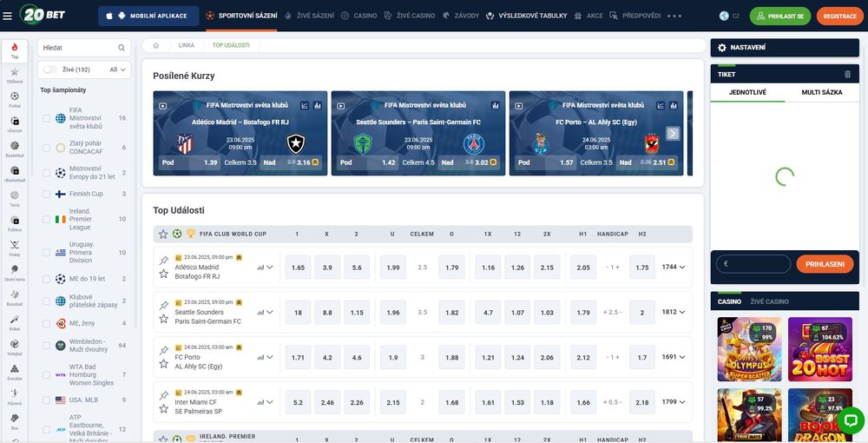
Task: Open the live chat bubble icon
Action: pyautogui.click(x=850, y=420)
